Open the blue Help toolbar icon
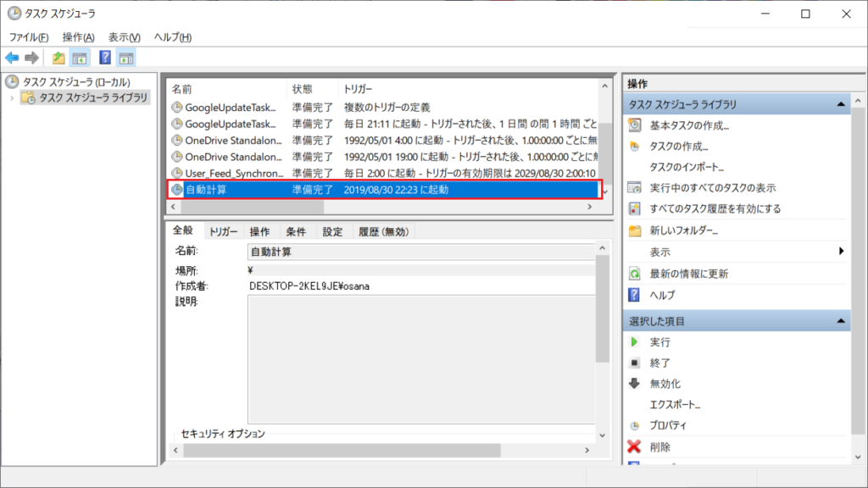The height and width of the screenshot is (488, 868). coord(104,58)
